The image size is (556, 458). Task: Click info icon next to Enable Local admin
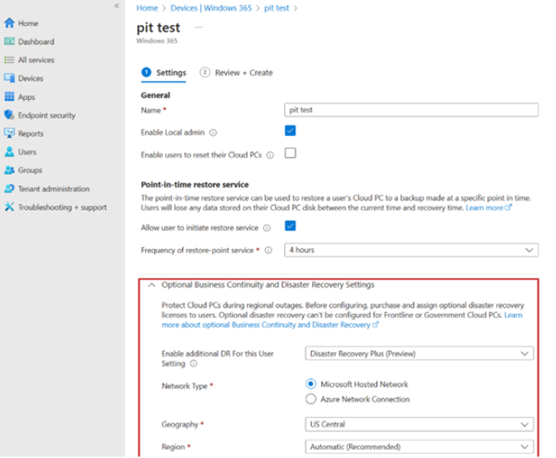point(213,133)
